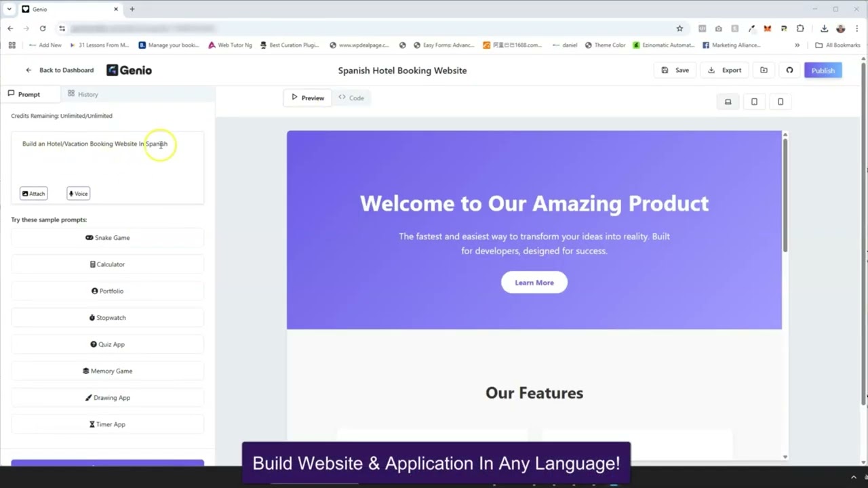Screen dimensions: 868x488
Task: Bookmark this page with the star
Action: (679, 28)
